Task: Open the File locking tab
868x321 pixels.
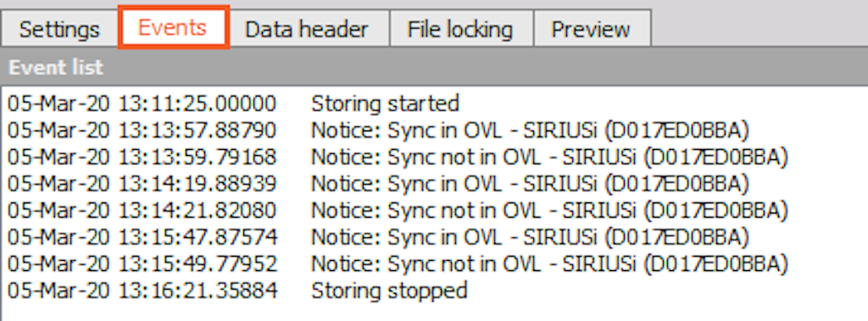Action: point(460,29)
